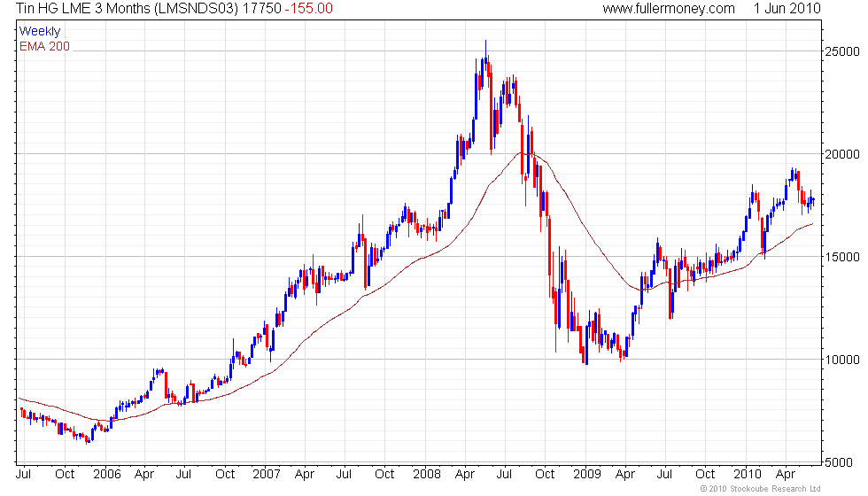Click the '2006' year label on time axis
868x496 pixels.
click(107, 474)
